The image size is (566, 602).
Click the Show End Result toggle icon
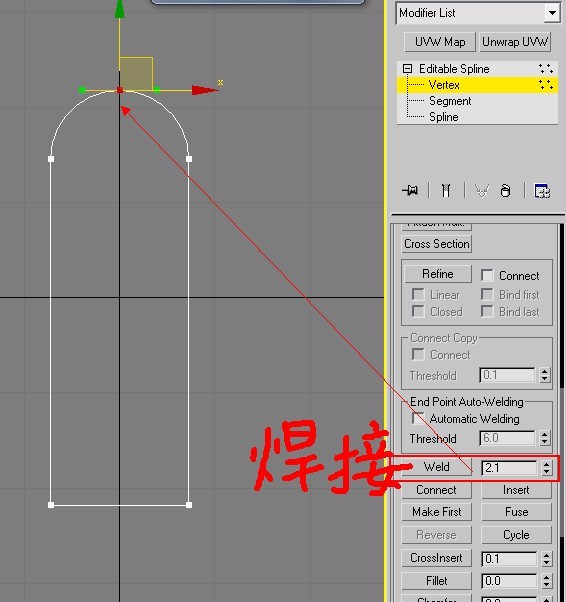click(446, 190)
